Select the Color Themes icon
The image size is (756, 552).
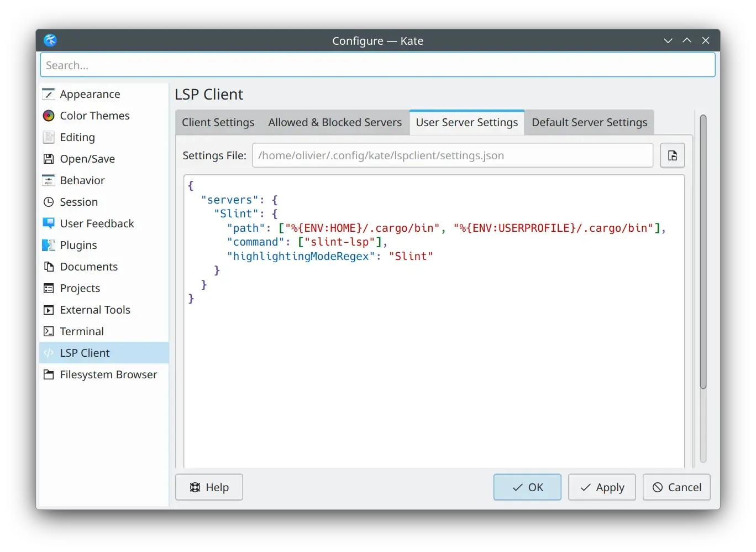49,116
